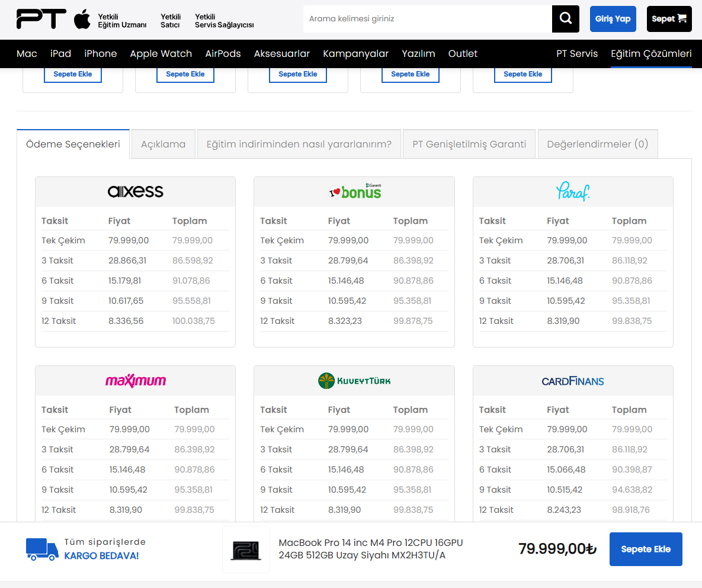This screenshot has height=588, width=702.
Task: Click Axess 9 Taksit price 10.617,65
Action: point(126,301)
